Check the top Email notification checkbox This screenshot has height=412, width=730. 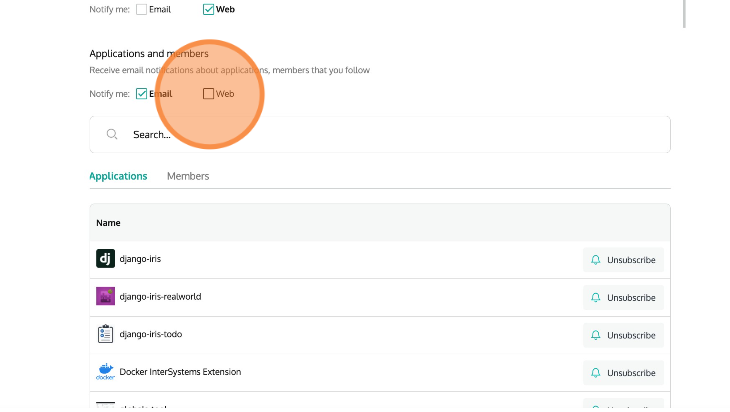click(x=142, y=10)
